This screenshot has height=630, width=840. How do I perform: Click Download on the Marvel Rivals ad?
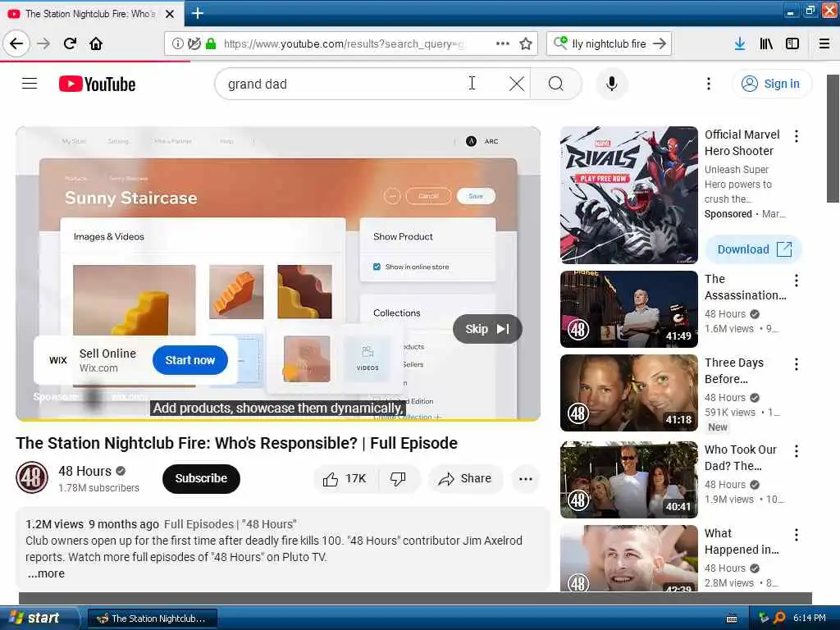point(753,249)
